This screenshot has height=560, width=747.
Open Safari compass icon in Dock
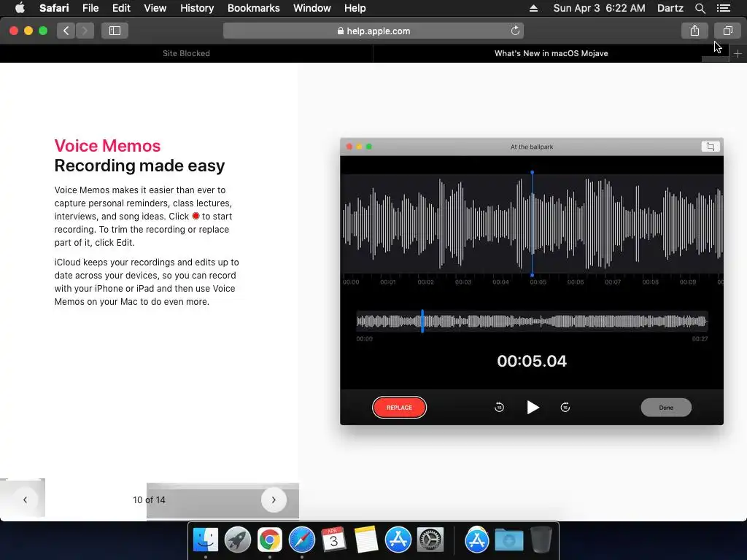coord(301,540)
